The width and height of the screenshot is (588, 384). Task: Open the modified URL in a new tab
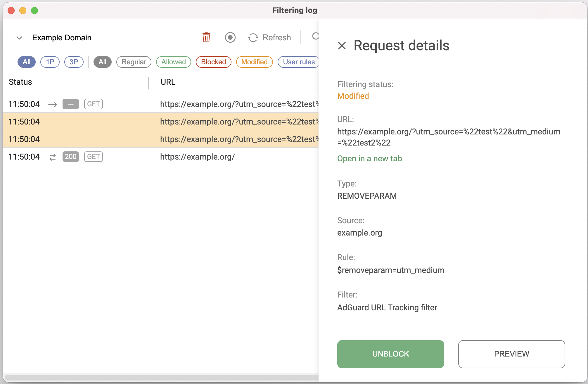click(369, 158)
